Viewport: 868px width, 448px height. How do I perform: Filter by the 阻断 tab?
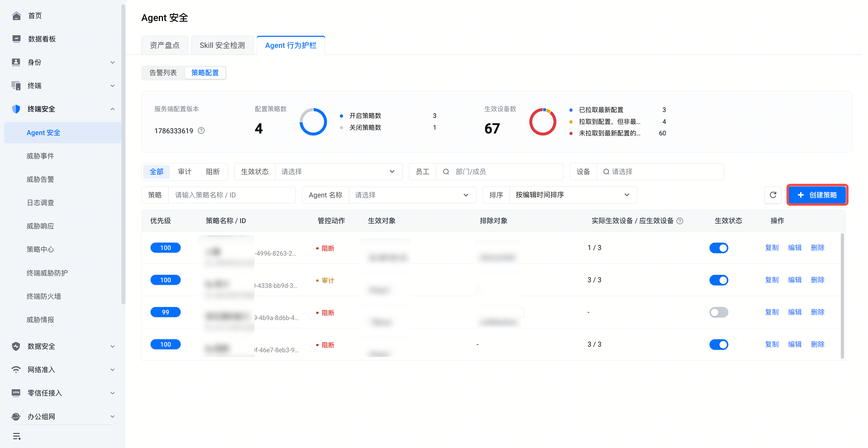click(x=213, y=172)
